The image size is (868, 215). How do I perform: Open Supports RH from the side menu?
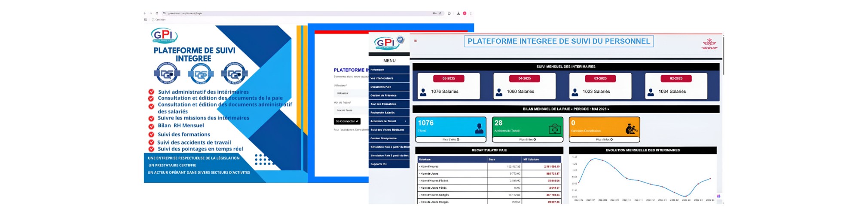(388, 164)
